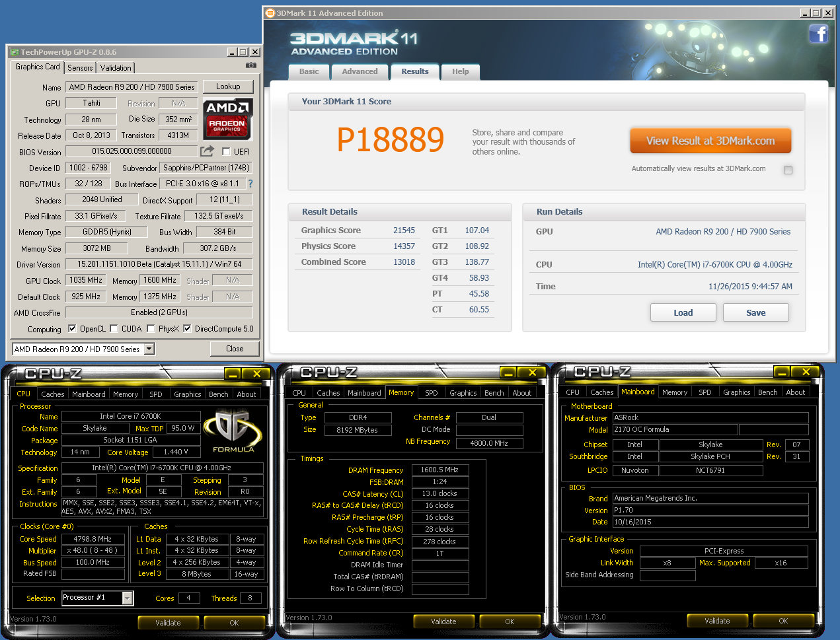Open the Processor #1 selection dropdown
Viewport: 840px width, 640px height.
128,598
